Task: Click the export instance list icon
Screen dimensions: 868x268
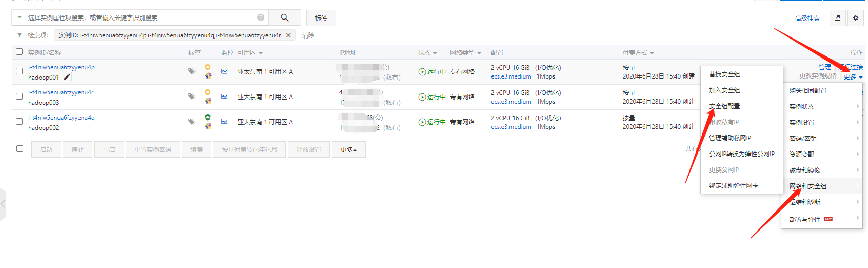Action: [837, 18]
